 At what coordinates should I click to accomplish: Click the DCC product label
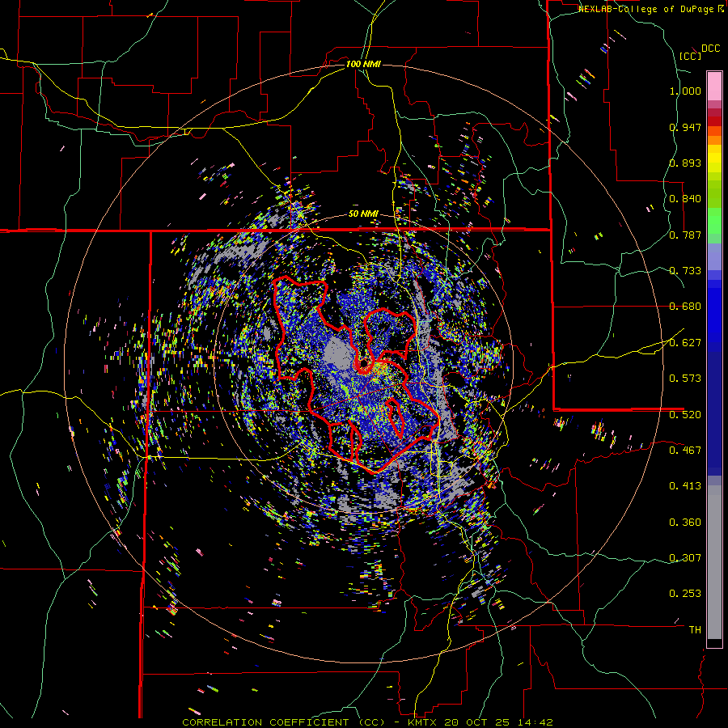point(710,49)
